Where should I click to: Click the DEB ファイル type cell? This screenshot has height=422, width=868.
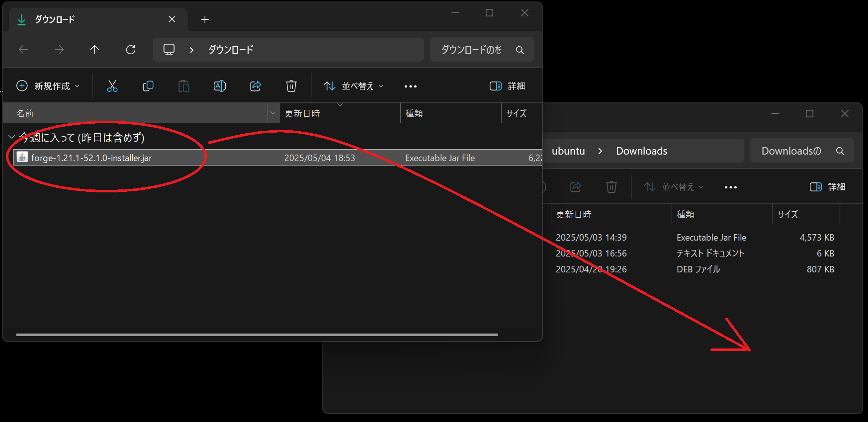coord(698,269)
